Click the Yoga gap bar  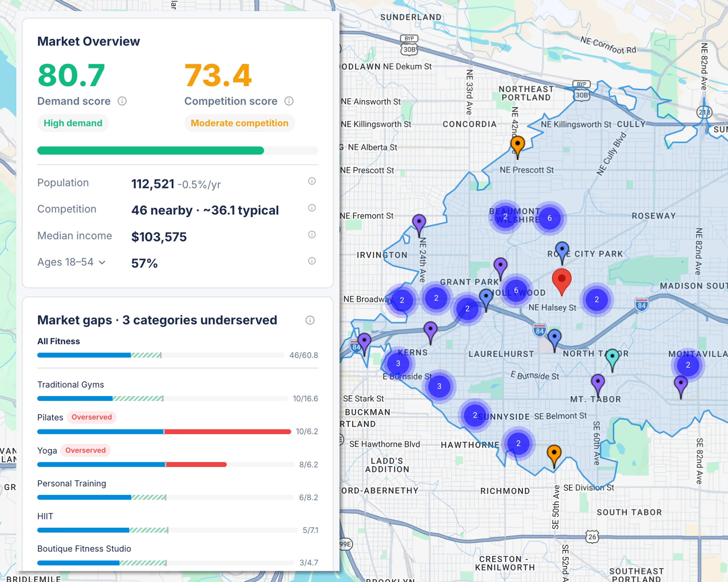(166, 465)
